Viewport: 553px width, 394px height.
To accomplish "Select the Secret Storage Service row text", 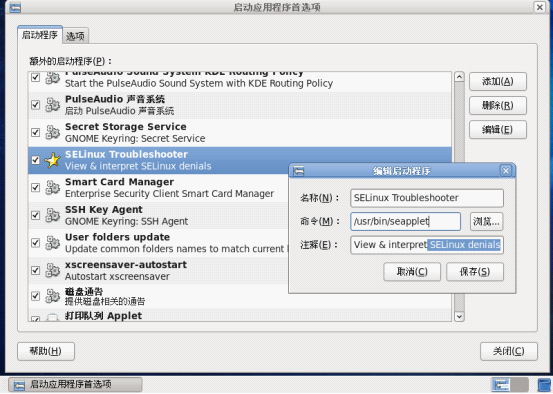I will pyautogui.click(x=135, y=132).
